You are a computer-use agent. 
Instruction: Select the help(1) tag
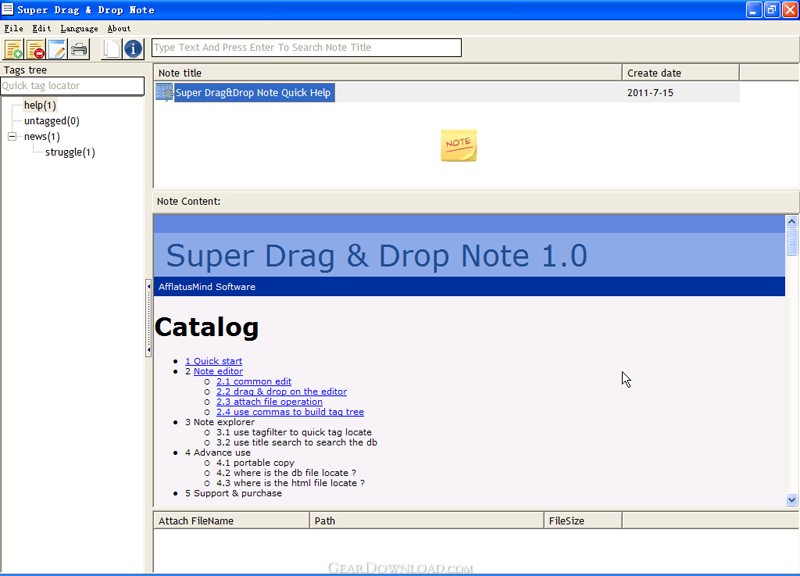tap(40, 106)
